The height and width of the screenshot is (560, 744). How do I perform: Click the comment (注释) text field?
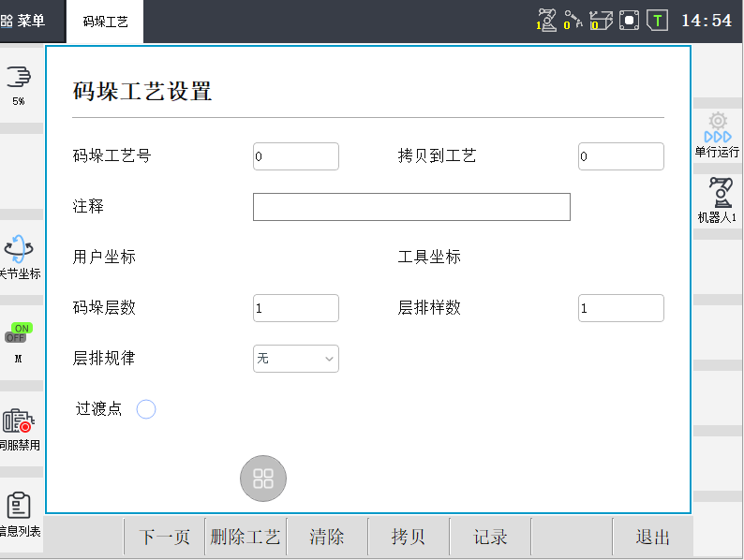point(411,207)
